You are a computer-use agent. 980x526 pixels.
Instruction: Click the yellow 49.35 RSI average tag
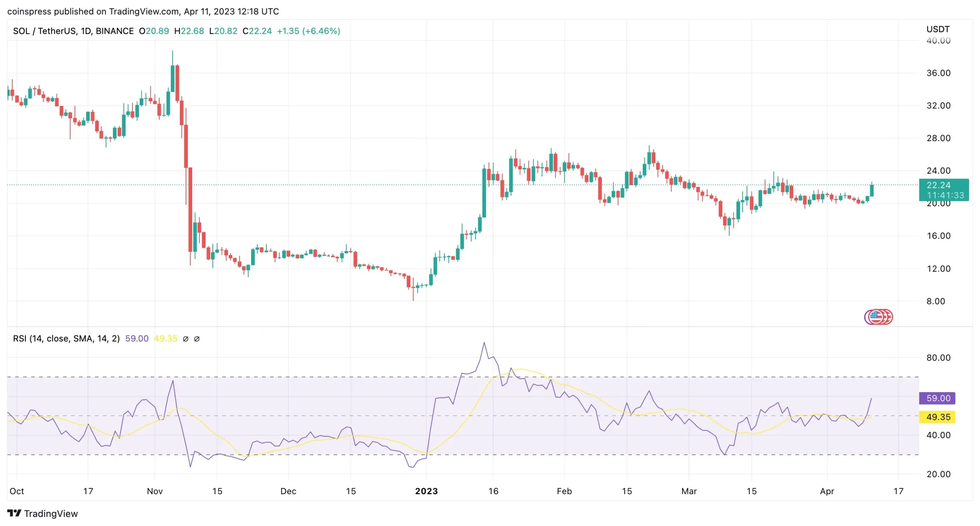938,417
